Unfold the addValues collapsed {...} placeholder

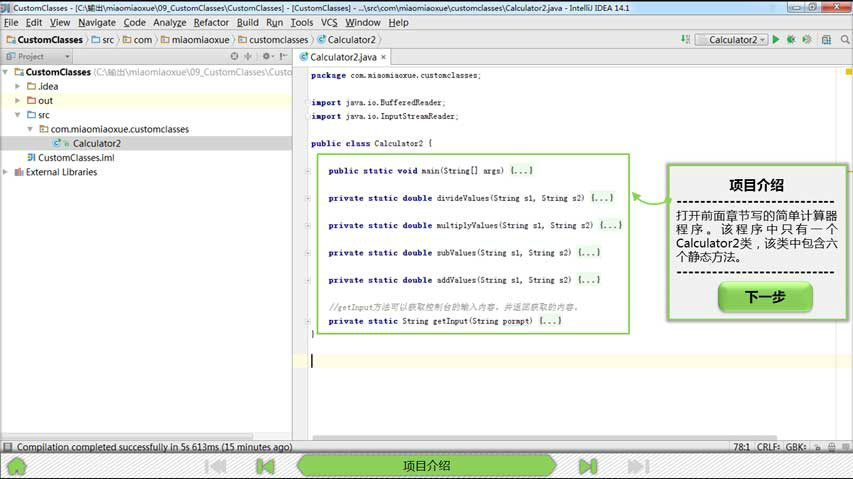click(x=589, y=280)
